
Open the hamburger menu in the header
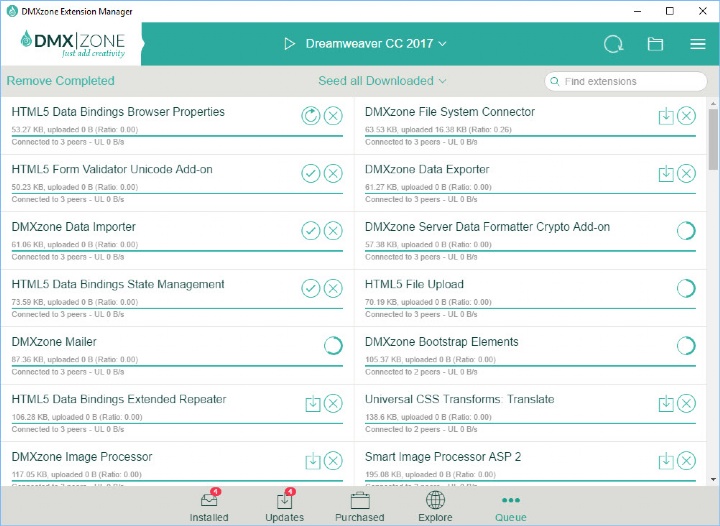click(698, 44)
